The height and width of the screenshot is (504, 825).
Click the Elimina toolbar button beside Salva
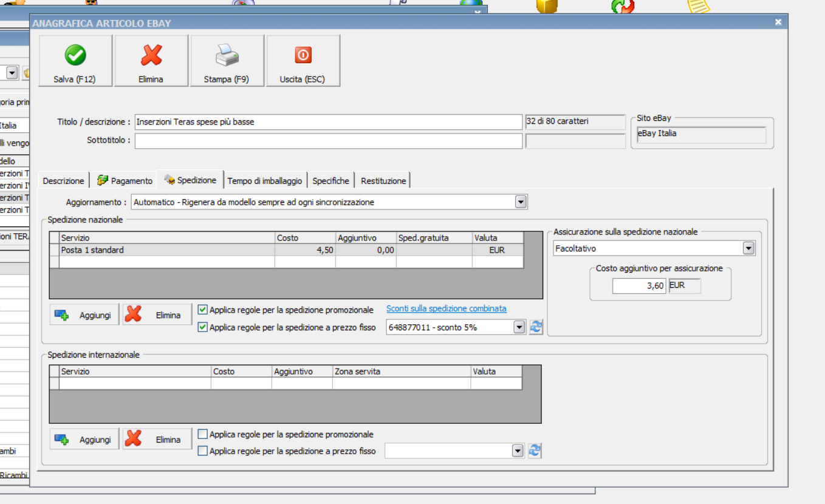151,61
